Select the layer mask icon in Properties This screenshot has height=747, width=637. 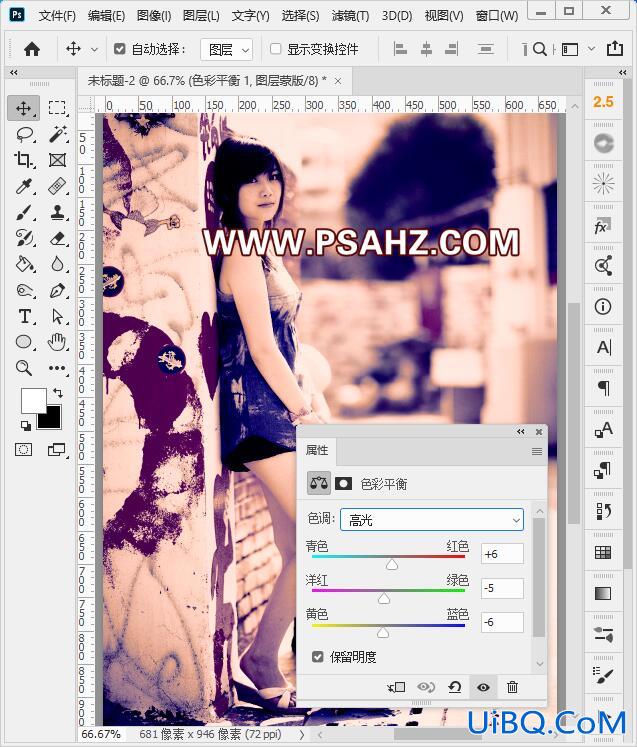(344, 484)
